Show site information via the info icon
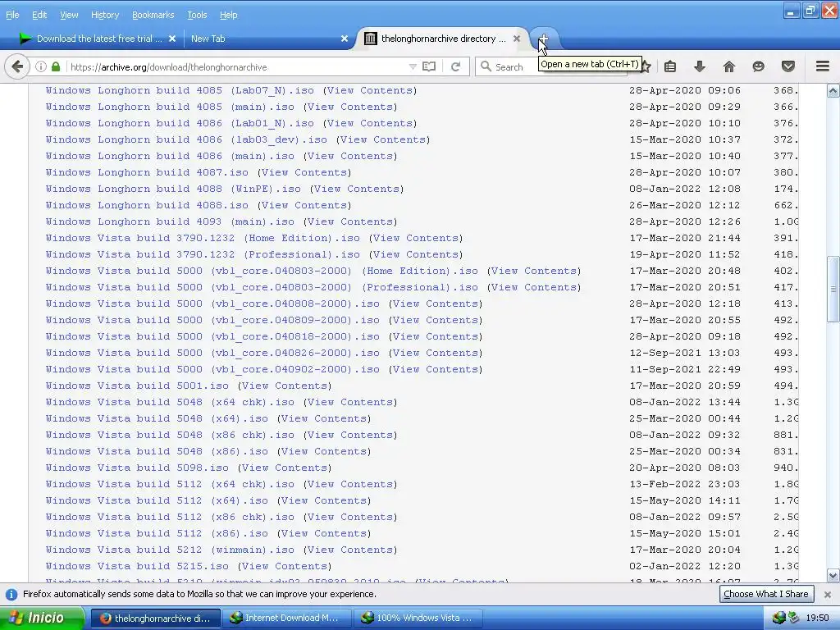The height and width of the screenshot is (630, 840). [x=41, y=67]
